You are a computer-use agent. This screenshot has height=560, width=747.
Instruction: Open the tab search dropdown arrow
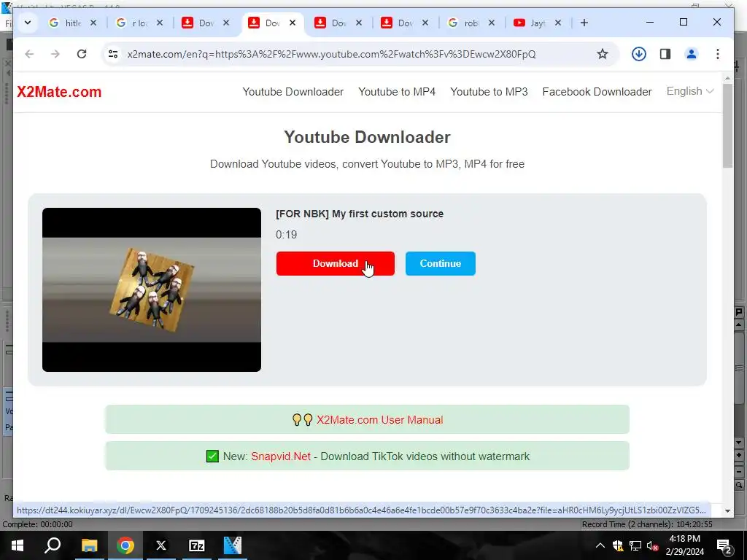28,23
